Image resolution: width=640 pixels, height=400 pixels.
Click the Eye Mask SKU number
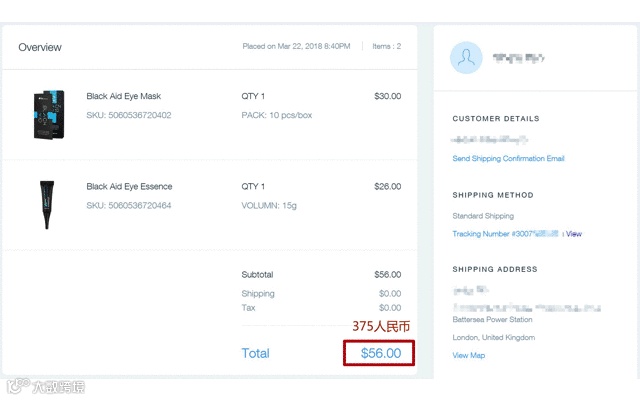[129, 115]
